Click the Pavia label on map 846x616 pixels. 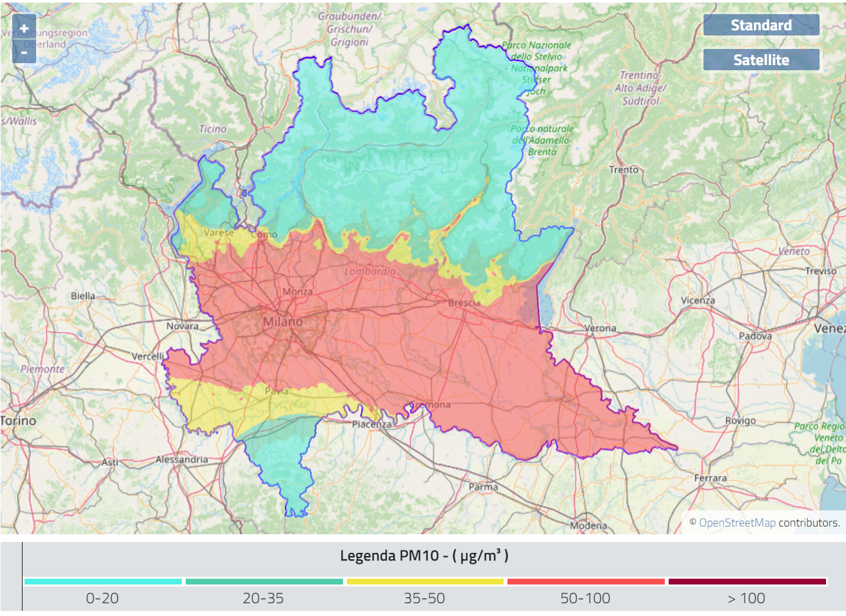pyautogui.click(x=277, y=391)
